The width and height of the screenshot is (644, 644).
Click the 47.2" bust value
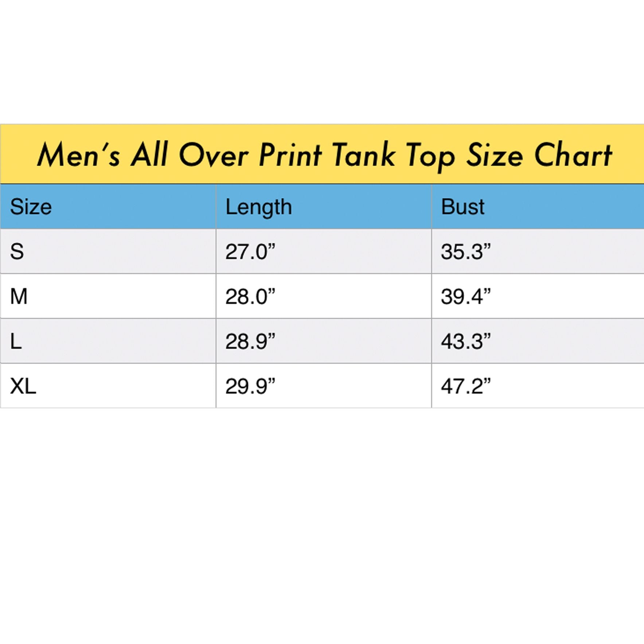[466, 386]
